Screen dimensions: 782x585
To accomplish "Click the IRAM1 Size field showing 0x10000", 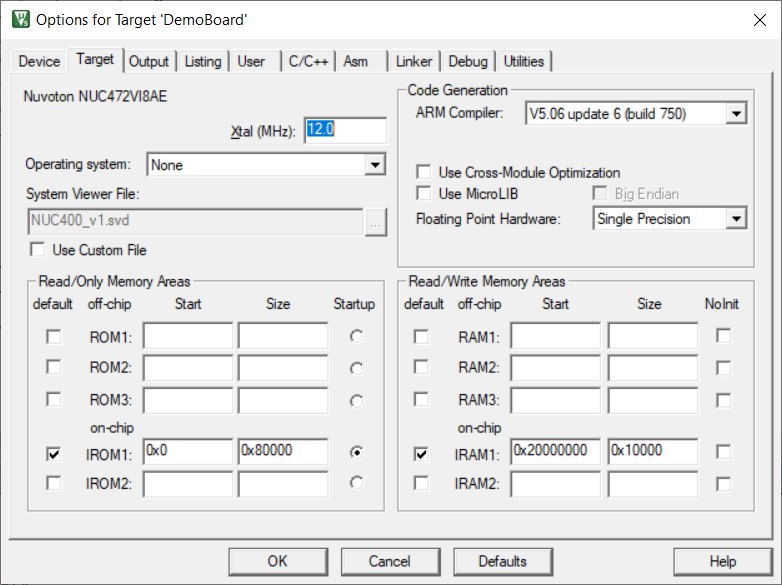I will pyautogui.click(x=653, y=452).
